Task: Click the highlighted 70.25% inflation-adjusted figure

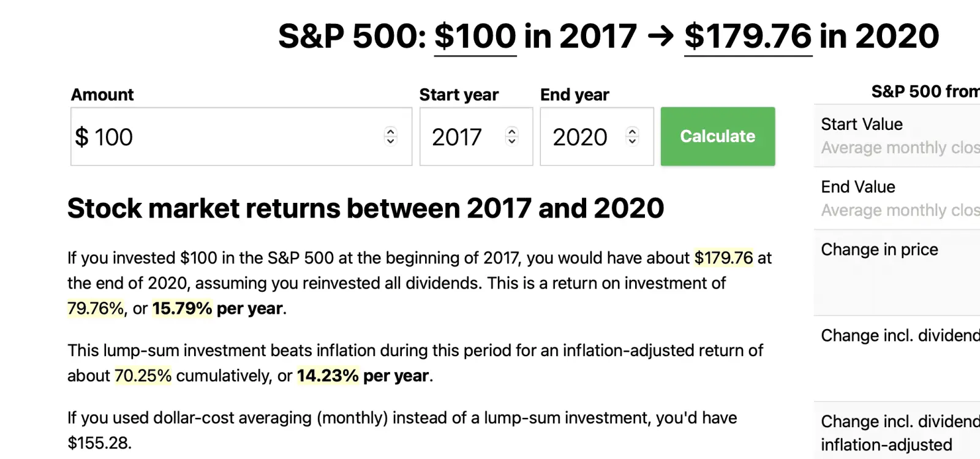Action: pos(143,376)
